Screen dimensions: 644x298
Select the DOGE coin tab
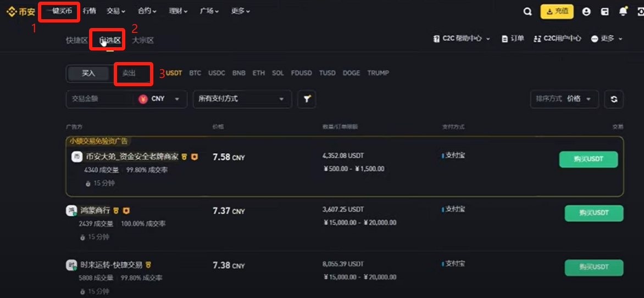tap(351, 73)
